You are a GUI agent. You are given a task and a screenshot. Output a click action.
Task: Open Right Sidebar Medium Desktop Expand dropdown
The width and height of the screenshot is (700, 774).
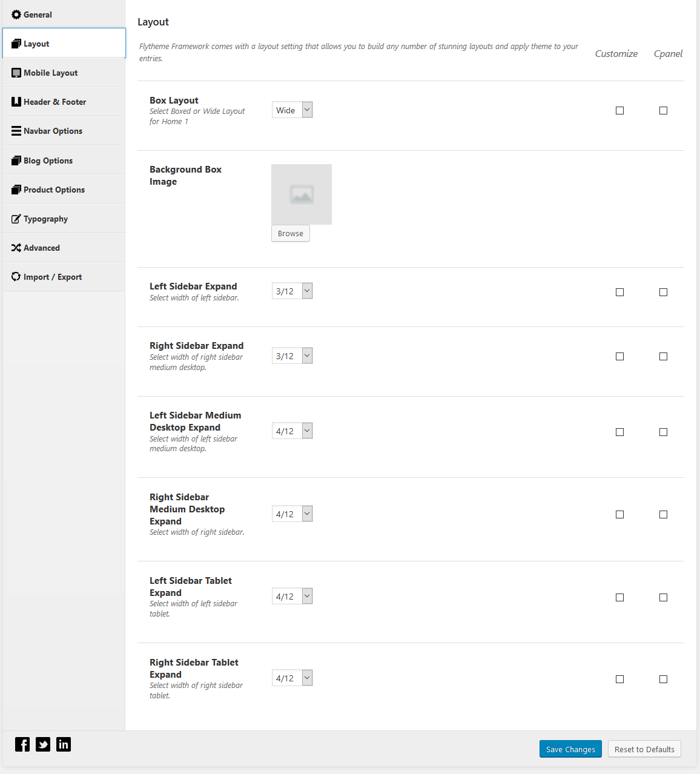(x=292, y=514)
